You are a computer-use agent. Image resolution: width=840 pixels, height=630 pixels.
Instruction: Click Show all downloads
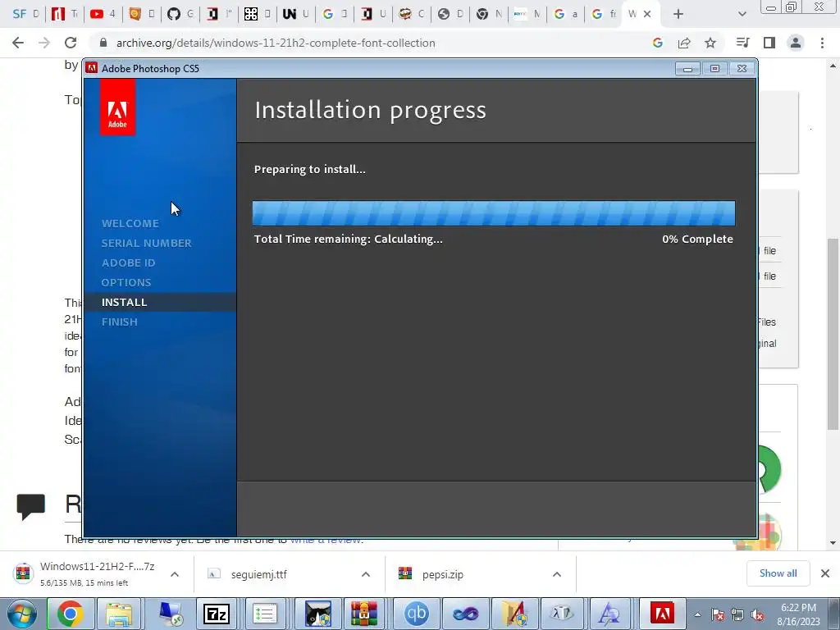click(x=778, y=573)
